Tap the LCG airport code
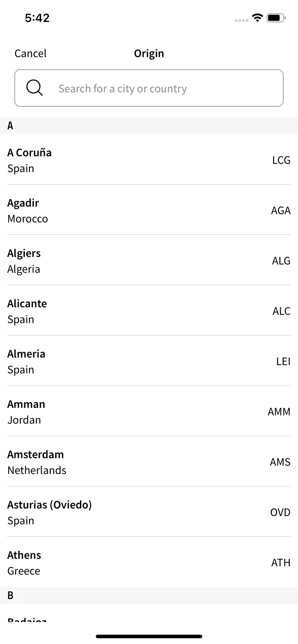298x644 pixels. pos(281,160)
